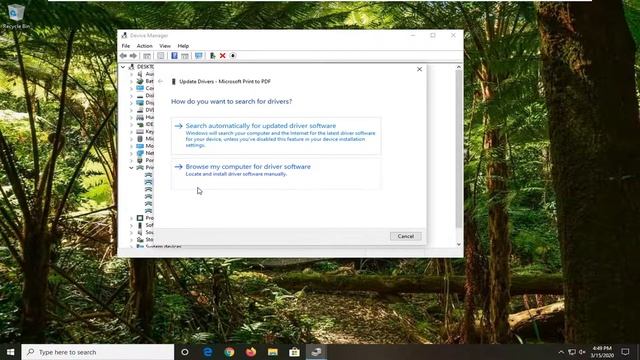Go back using the toolbar Back arrow
The image size is (640, 360).
[123, 56]
